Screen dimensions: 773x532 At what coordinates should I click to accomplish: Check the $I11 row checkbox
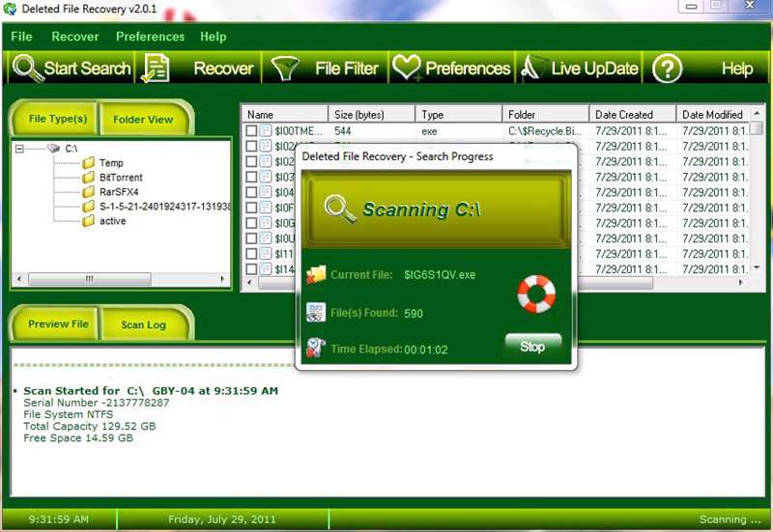tap(251, 254)
